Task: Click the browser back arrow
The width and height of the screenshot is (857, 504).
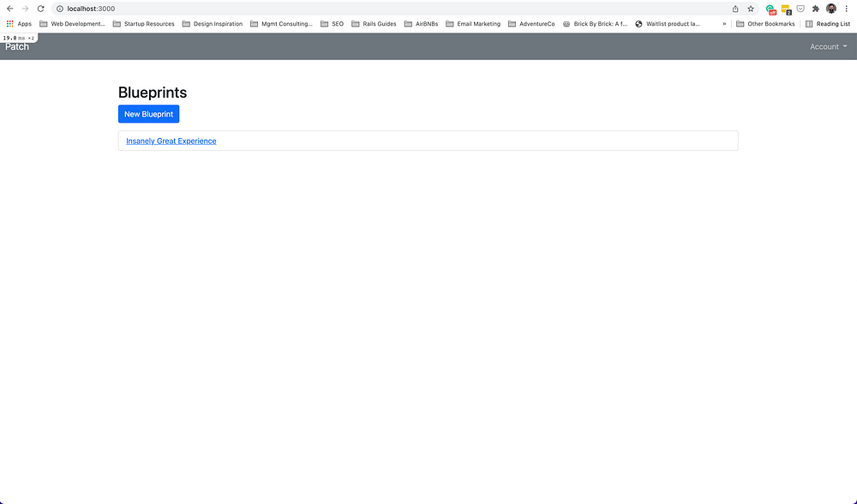Action: click(9, 9)
